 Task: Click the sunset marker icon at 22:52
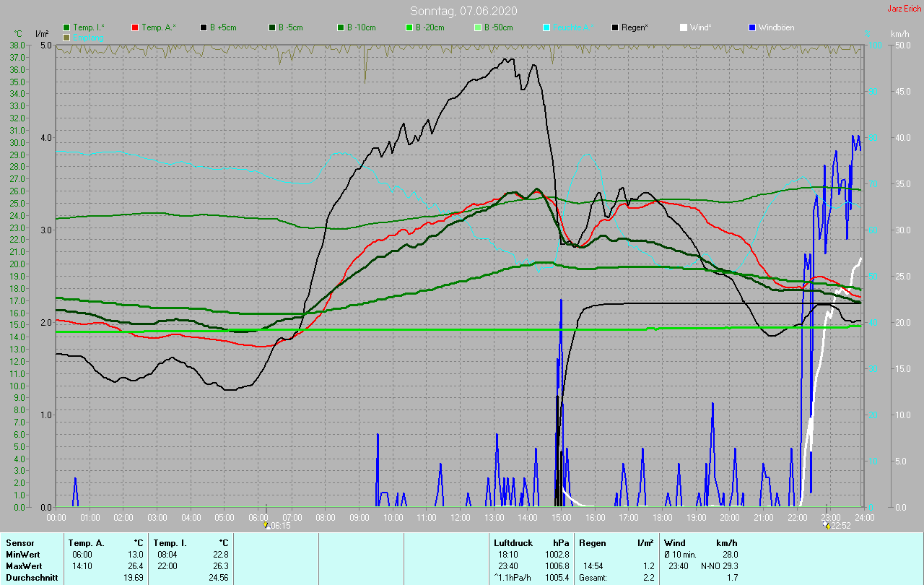pos(827,525)
